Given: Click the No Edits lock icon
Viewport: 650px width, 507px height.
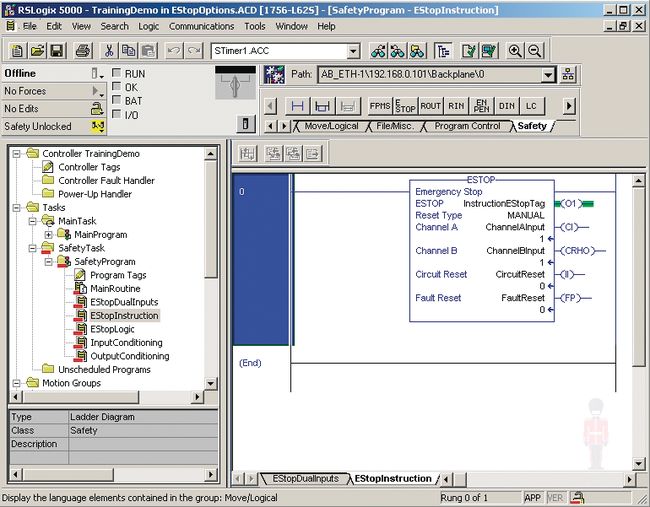Looking at the screenshot, I should (97, 109).
